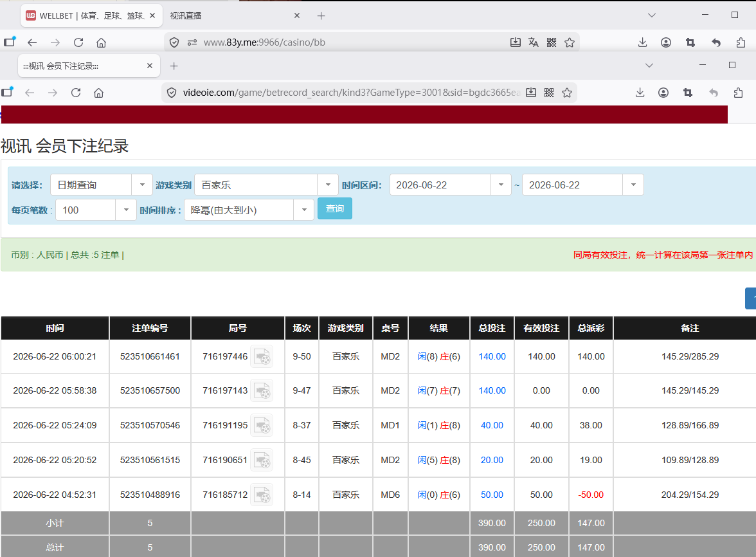
Task: Click the www.83y.me address bar URL
Action: click(264, 42)
